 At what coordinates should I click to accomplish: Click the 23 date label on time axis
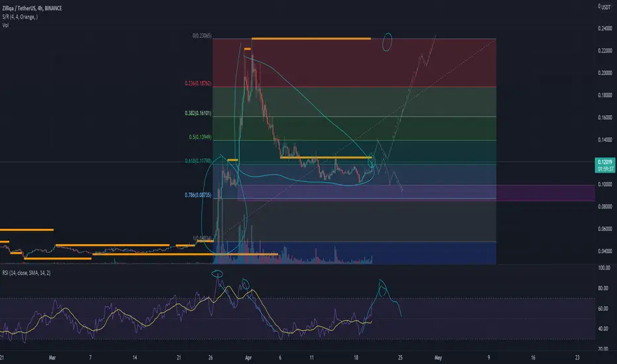[x=577, y=357]
